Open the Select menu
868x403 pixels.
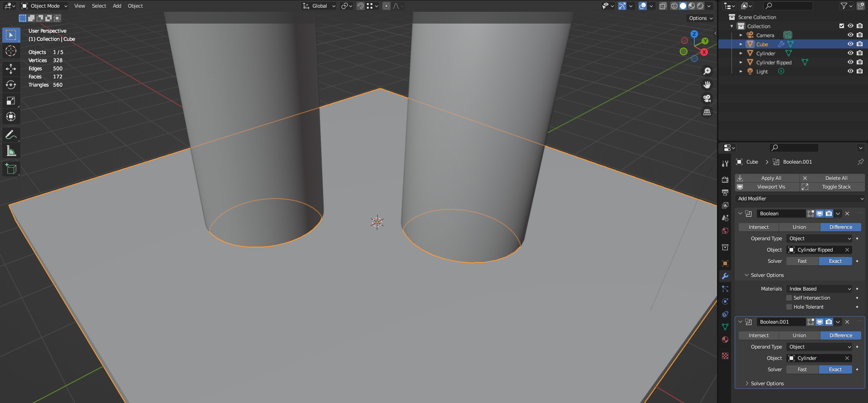(99, 6)
